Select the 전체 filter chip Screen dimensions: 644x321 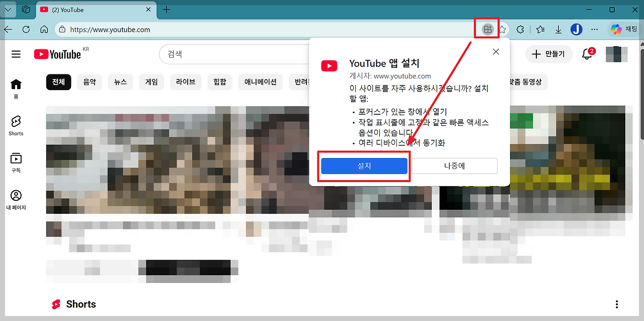point(58,82)
